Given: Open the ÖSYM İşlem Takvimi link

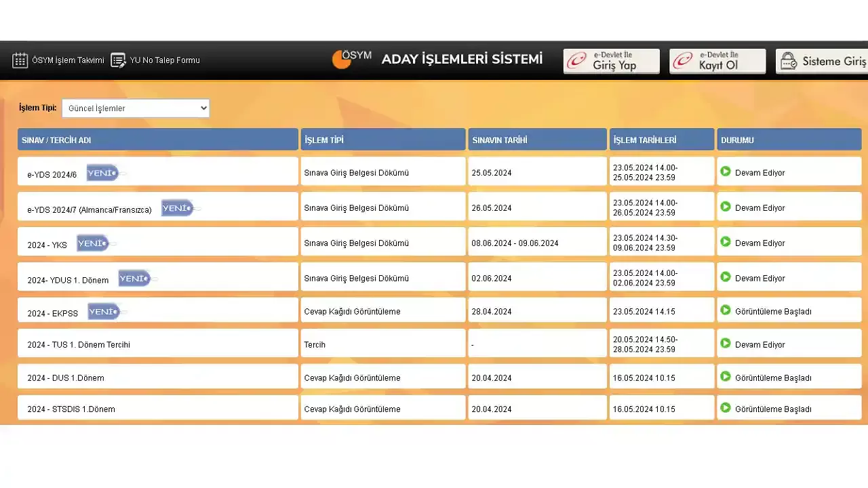Looking at the screenshot, I should 68,60.
